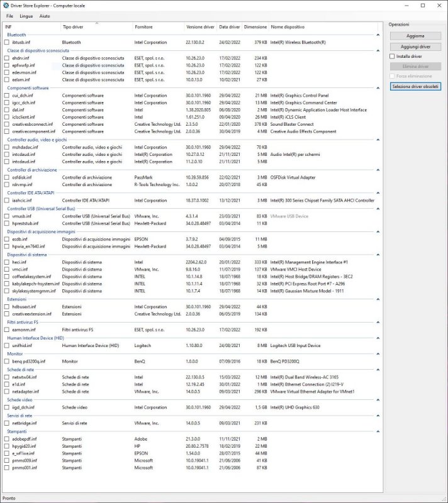Select the coffeelakesystem.inf file name
Screen dimensions: 448x503
coord(31,277)
